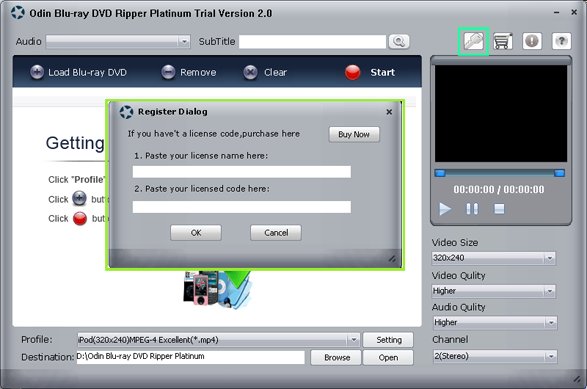Clear the file list
Screen dimensions: 587x389
[265, 72]
